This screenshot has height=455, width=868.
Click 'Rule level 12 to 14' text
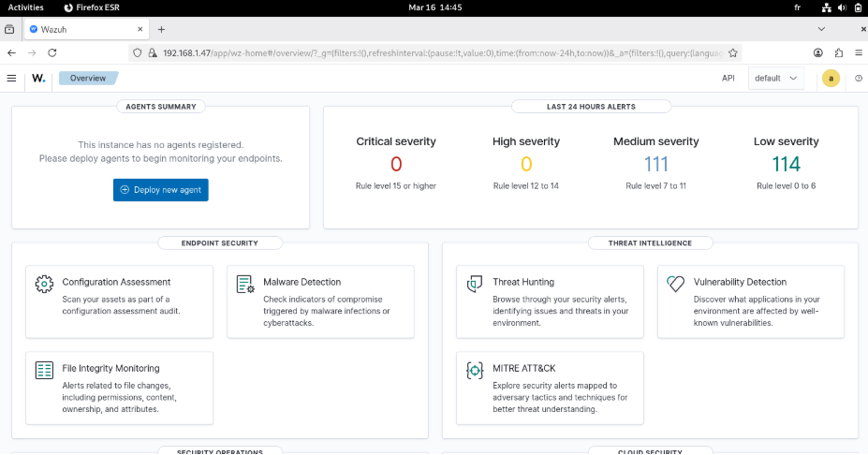(x=526, y=186)
